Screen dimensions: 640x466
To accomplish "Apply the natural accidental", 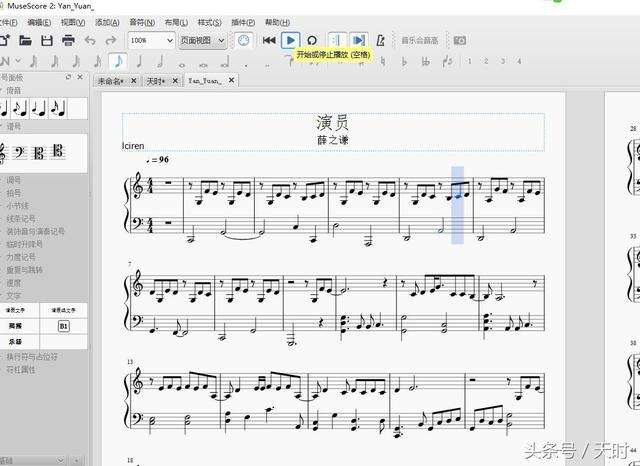I will click(383, 62).
